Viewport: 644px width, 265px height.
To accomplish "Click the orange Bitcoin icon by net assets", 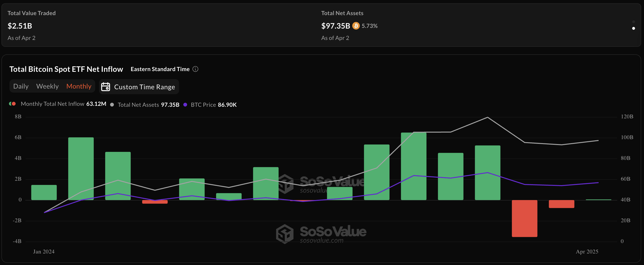I will [356, 26].
